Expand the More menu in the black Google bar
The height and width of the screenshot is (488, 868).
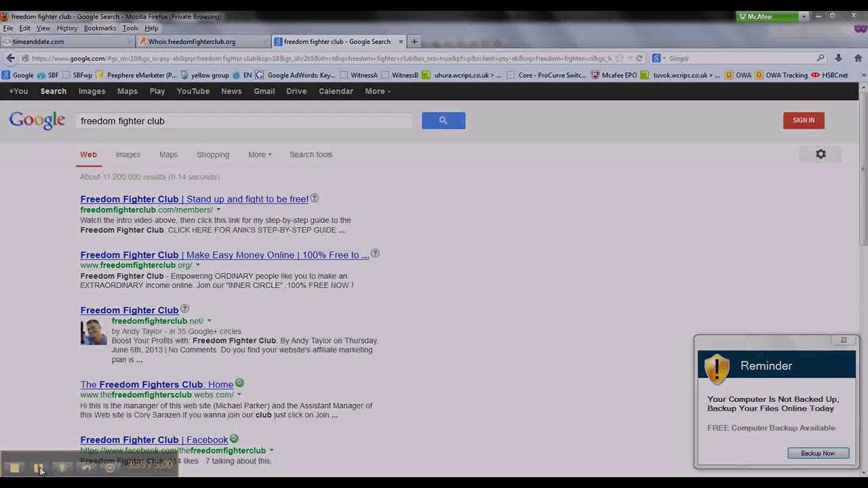click(378, 91)
